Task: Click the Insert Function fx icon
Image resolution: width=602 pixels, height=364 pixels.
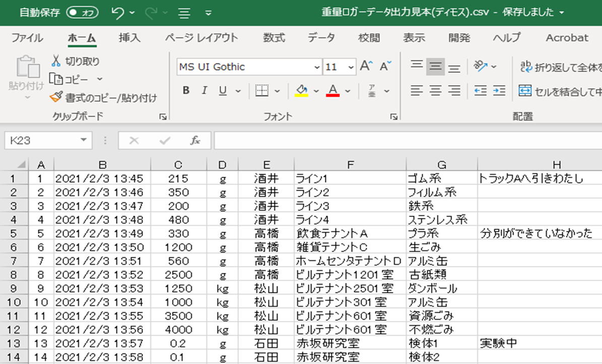Action: point(195,140)
